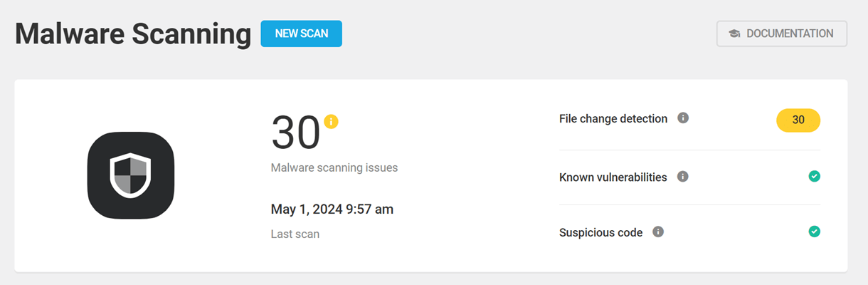
Task: Click the info icon next to File change detection
Action: click(683, 118)
